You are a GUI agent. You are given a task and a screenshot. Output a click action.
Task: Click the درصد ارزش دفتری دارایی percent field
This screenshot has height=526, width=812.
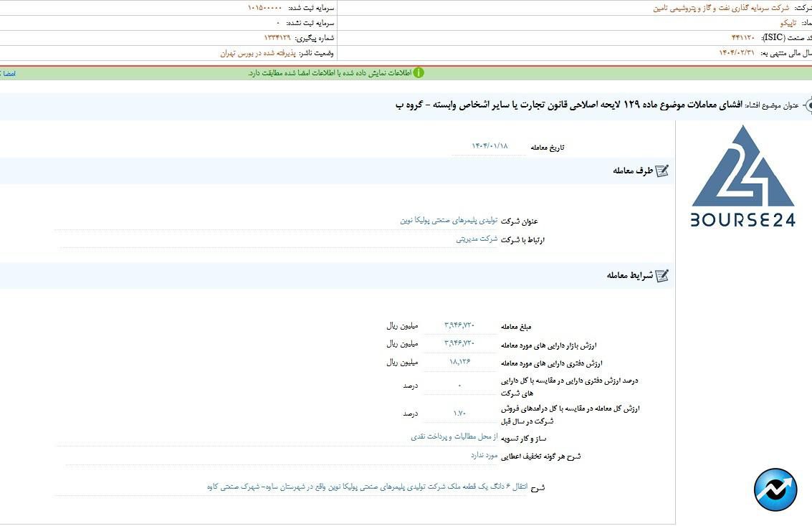pyautogui.click(x=459, y=385)
